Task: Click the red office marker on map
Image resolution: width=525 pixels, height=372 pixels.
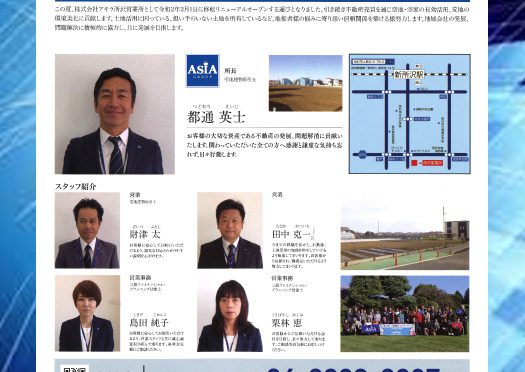Action: point(415,163)
